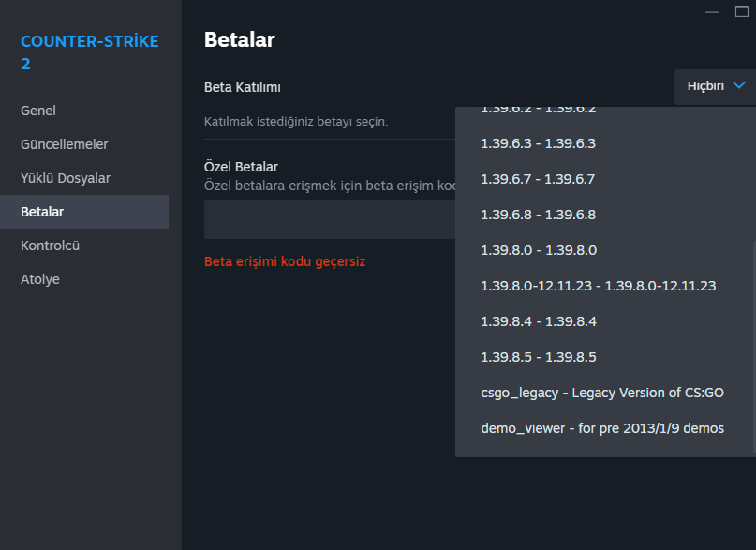Select the Betalar sidebar item
This screenshot has width=756, height=550.
coord(84,212)
